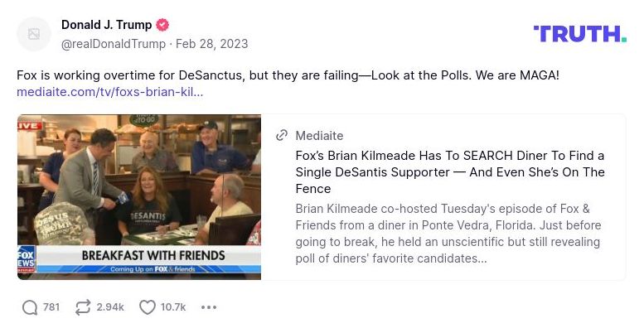
Task: Click the @realDonaldTrump handle
Action: click(113, 43)
